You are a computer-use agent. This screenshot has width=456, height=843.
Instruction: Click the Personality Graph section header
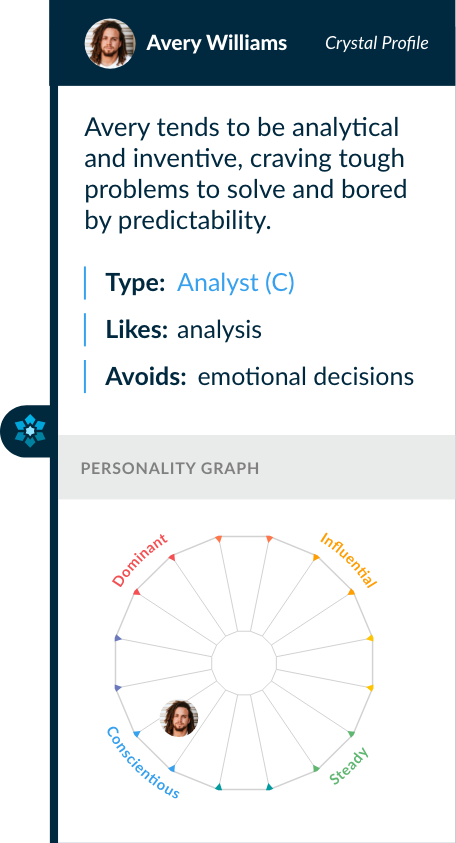pyautogui.click(x=256, y=468)
